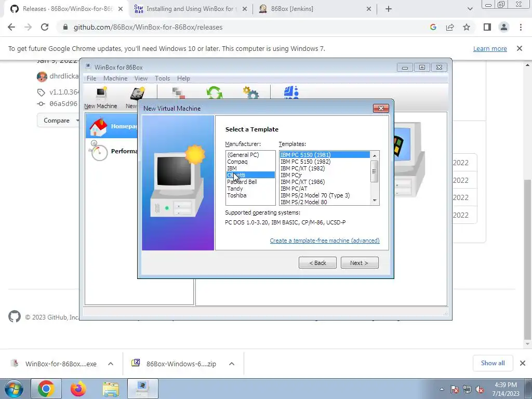Click the Firefox taskbar icon
This screenshot has width=532, height=399.
[x=78, y=389]
